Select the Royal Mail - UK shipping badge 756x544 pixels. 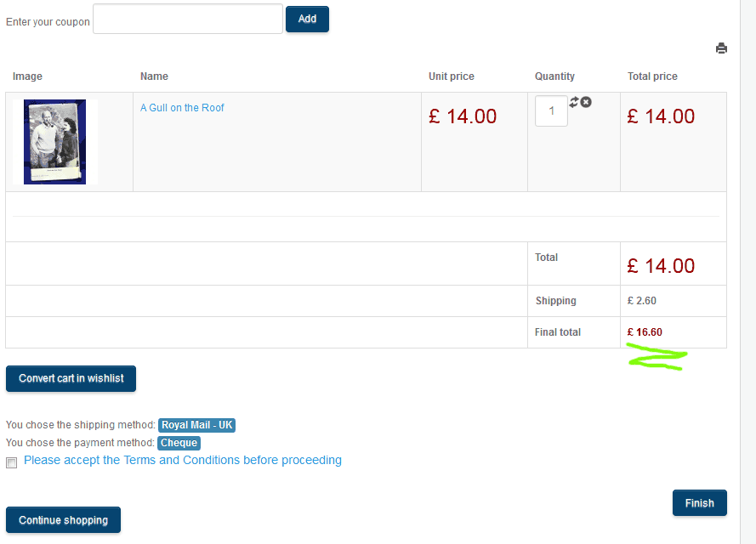point(196,425)
